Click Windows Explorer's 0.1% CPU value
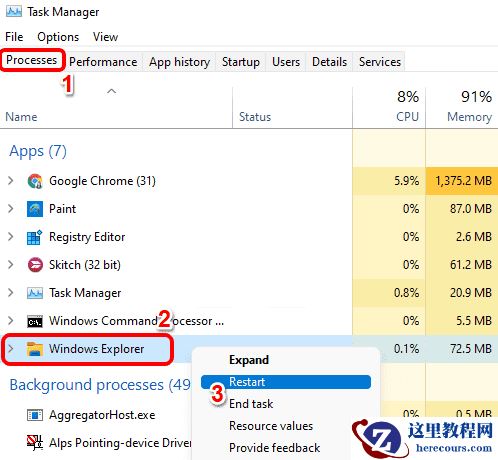498x460 pixels. (406, 349)
